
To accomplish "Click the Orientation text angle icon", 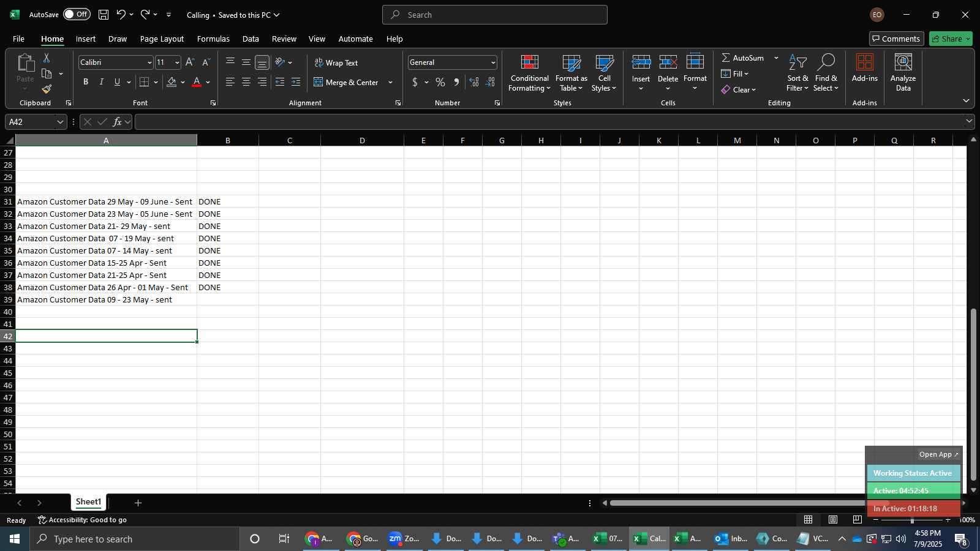I will click(280, 62).
